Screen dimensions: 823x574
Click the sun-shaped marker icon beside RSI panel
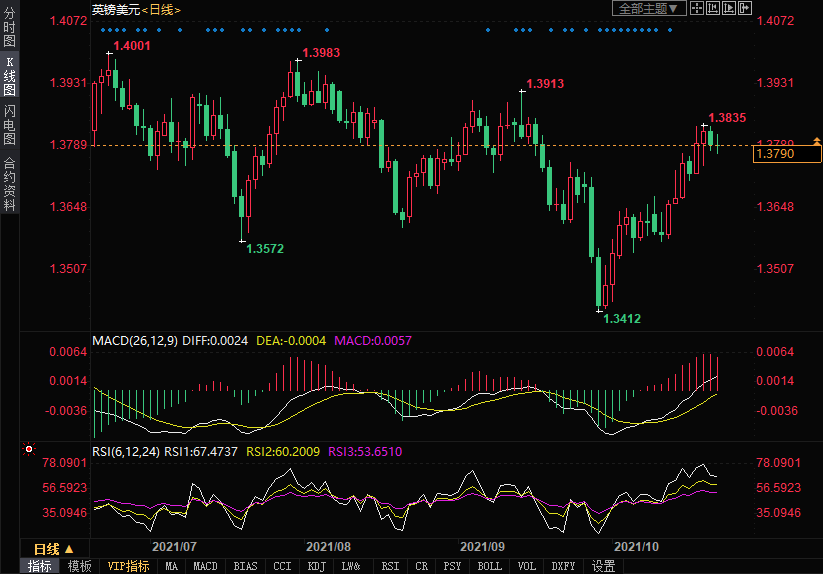[x=29, y=451]
